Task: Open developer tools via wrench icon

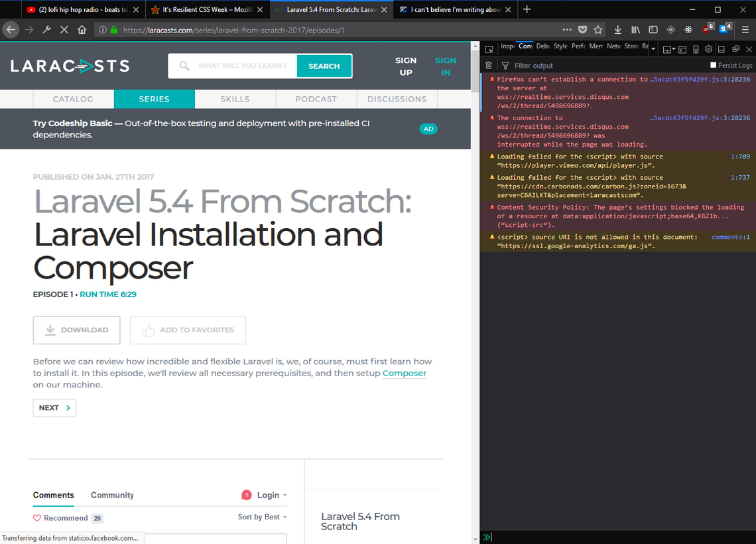Action: tap(47, 30)
